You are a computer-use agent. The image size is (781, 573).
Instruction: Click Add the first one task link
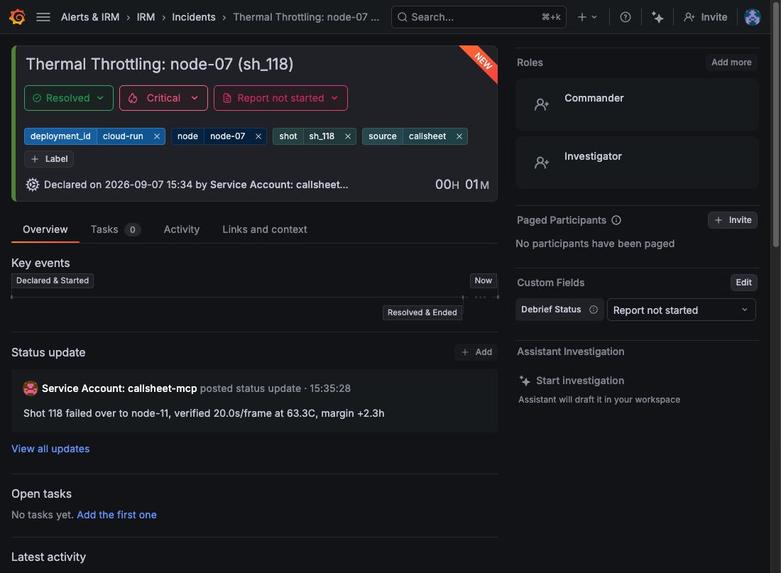coord(117,515)
